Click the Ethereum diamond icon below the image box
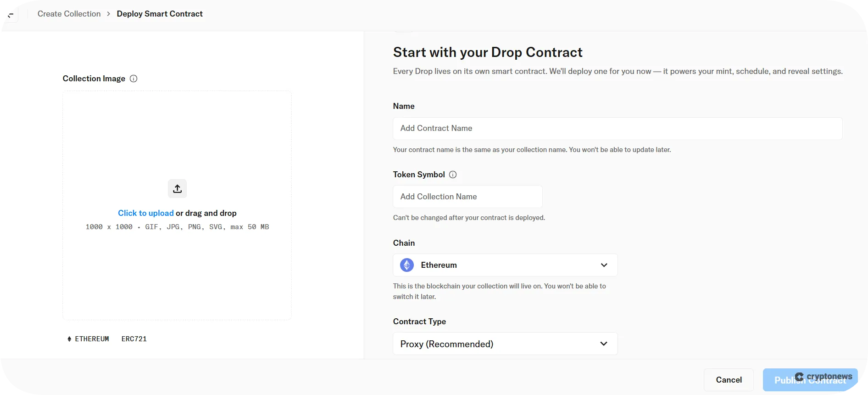This screenshot has height=395, width=868. click(69, 339)
